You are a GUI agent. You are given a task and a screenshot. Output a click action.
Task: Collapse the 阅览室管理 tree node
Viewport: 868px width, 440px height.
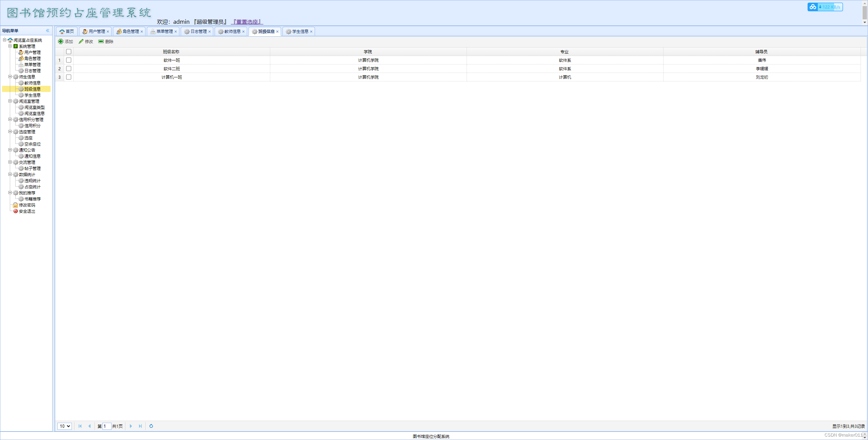click(10, 101)
